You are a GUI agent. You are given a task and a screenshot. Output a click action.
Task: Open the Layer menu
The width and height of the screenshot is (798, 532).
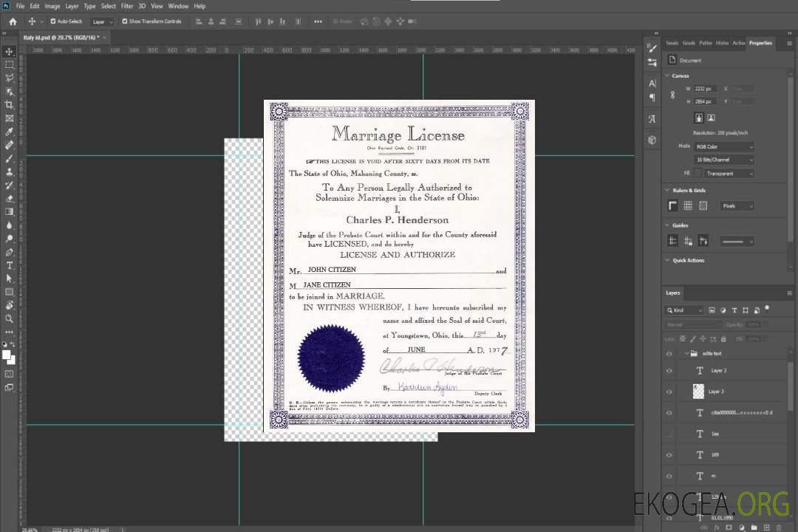click(72, 6)
